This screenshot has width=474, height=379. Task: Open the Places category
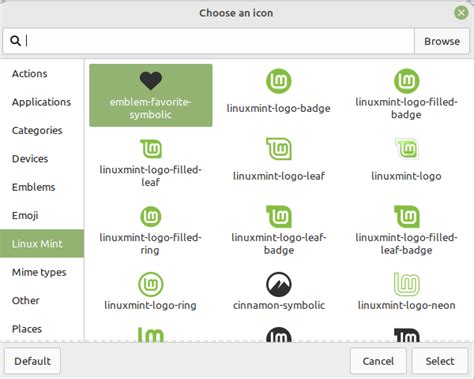click(42, 329)
